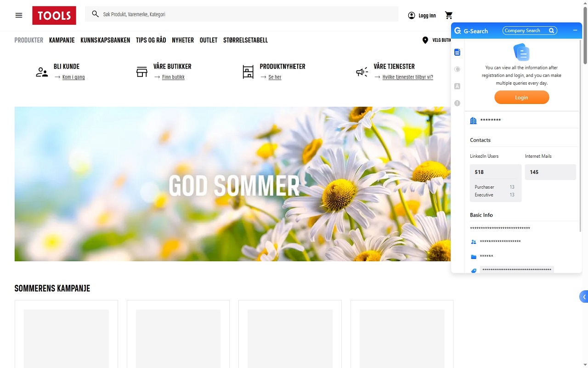
Task: Follow the Finn butikk link
Action: 173,77
